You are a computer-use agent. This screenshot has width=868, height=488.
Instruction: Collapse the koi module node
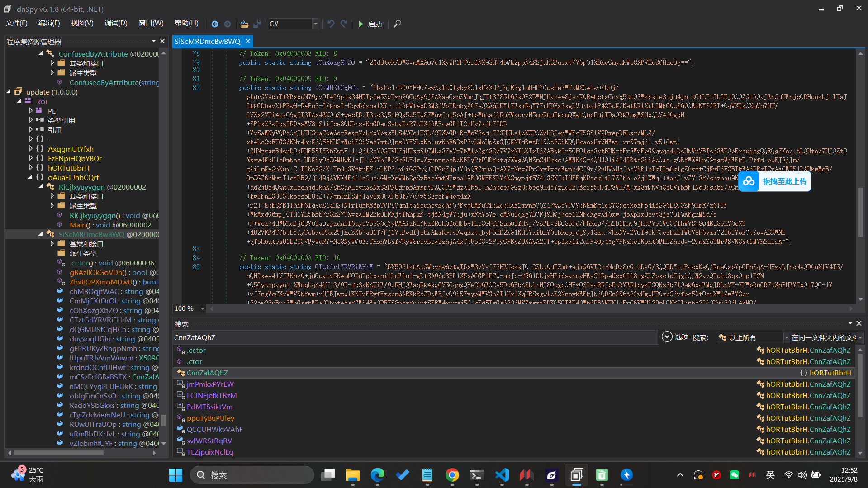19,101
